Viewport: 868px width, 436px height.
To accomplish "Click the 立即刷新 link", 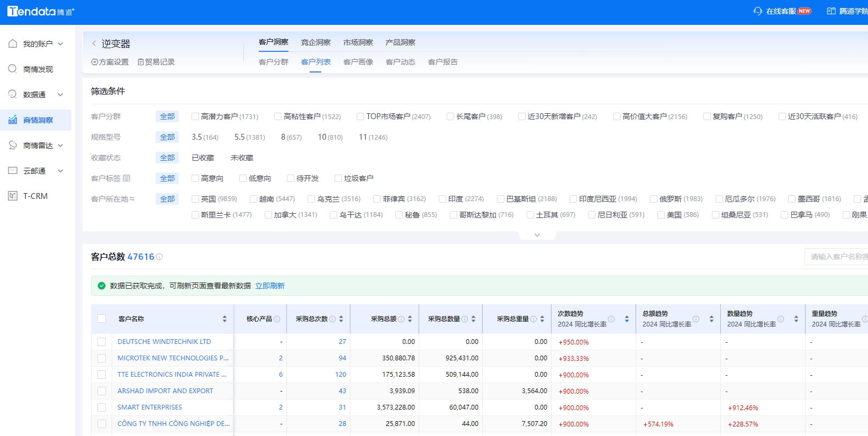I will point(270,286).
